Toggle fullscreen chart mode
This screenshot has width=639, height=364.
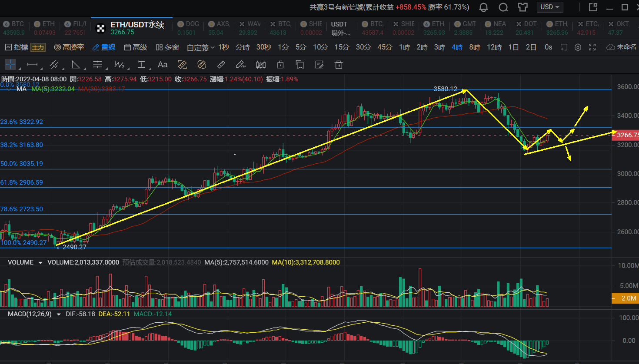[x=592, y=47]
